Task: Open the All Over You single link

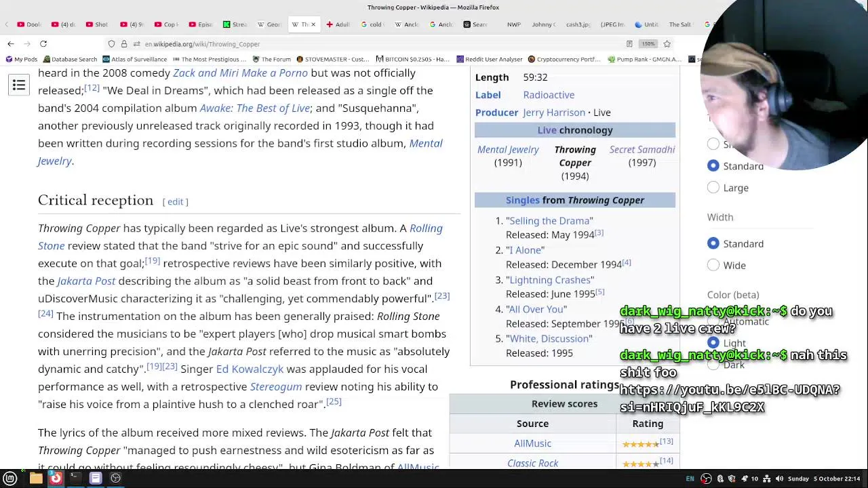Action: tap(536, 310)
